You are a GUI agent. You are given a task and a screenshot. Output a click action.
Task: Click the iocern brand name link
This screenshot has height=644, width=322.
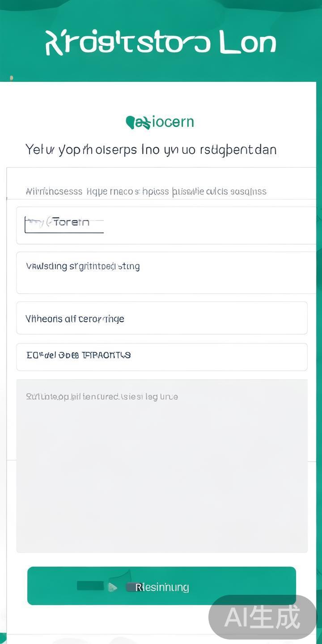coord(173,122)
